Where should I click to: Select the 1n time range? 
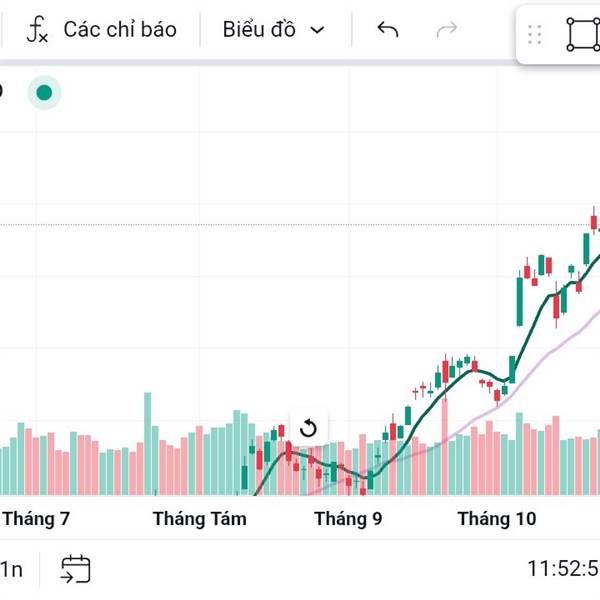click(11, 570)
